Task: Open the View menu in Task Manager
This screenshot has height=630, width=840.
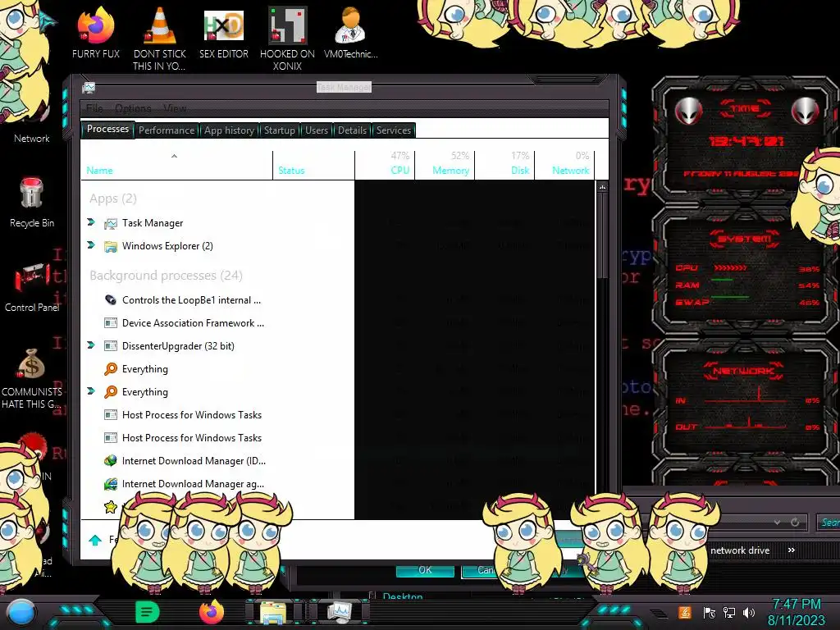Action: pyautogui.click(x=175, y=109)
